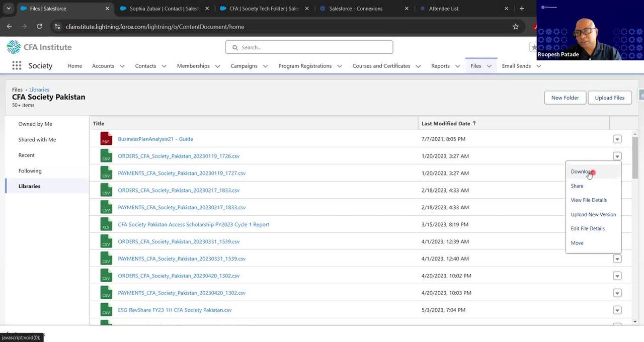Select View File Details menu item
The image size is (644, 342).
click(593, 200)
